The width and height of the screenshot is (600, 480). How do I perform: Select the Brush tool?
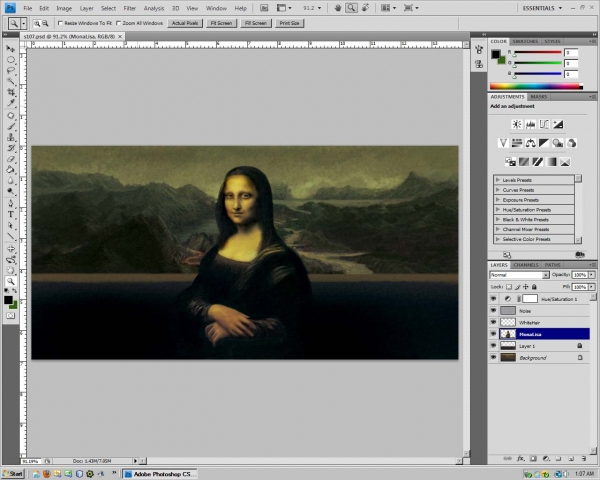coord(10,126)
